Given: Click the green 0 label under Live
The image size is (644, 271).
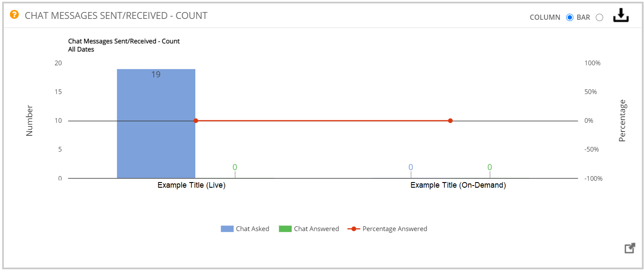Looking at the screenshot, I should pyautogui.click(x=235, y=167).
